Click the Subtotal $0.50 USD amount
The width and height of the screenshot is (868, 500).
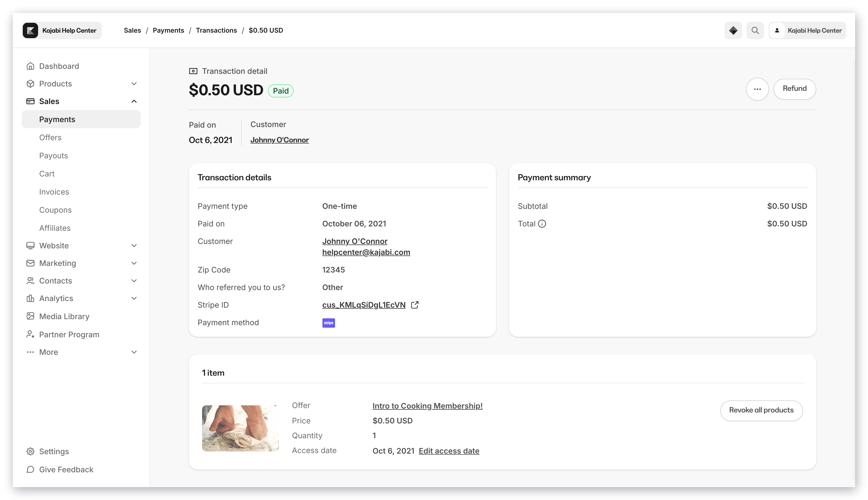(x=787, y=206)
